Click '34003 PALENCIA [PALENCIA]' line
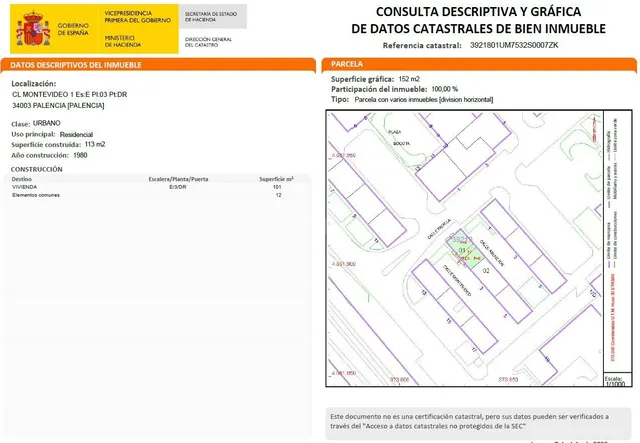The height and width of the screenshot is (443, 640). coord(58,105)
